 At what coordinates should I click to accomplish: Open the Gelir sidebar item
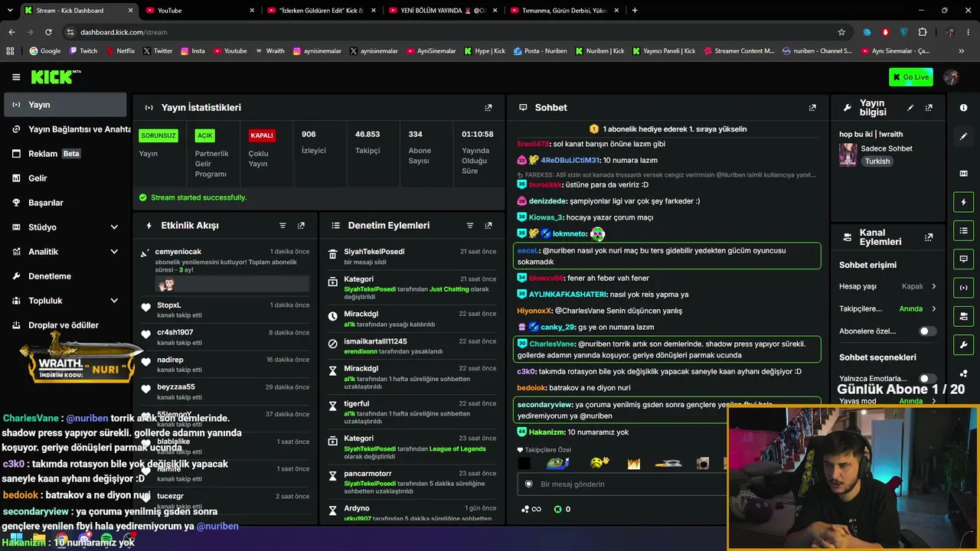coord(65,178)
